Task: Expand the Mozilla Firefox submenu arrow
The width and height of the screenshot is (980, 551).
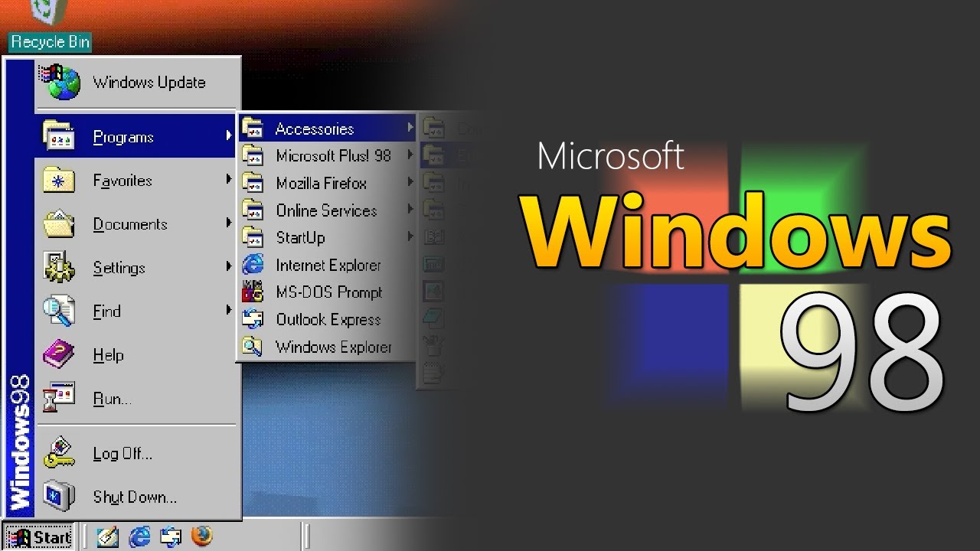Action: pyautogui.click(x=410, y=183)
